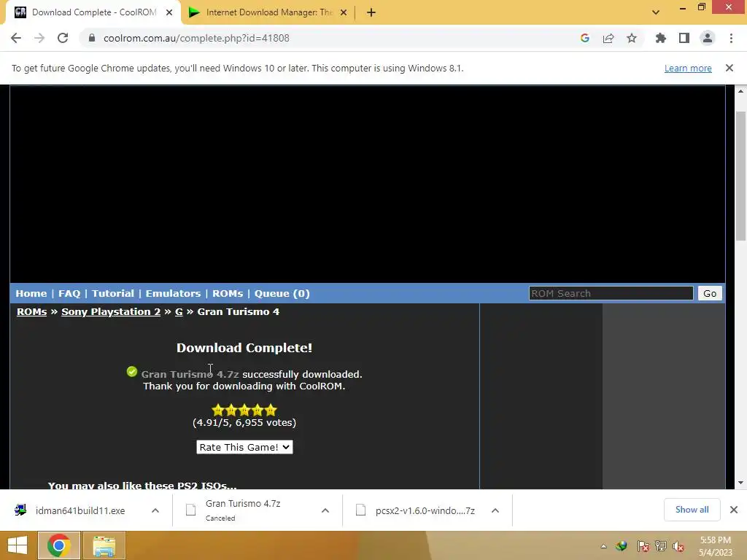
Task: Click the canceled Gran Turismo 4.7z download
Action: click(242, 510)
